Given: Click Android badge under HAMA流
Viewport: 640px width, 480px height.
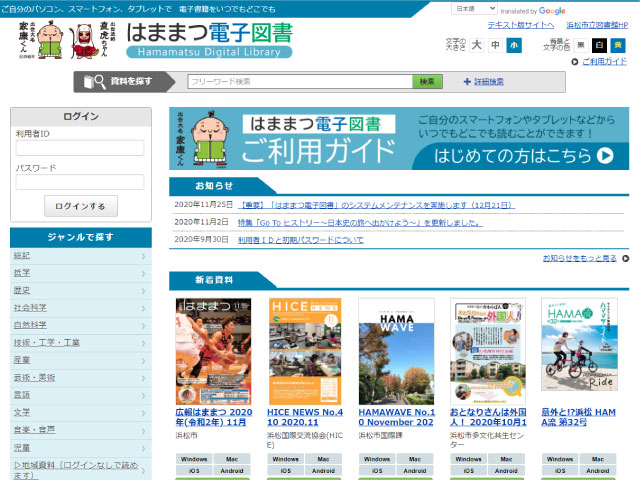Looking at the screenshot, I should pyautogui.click(x=598, y=471).
